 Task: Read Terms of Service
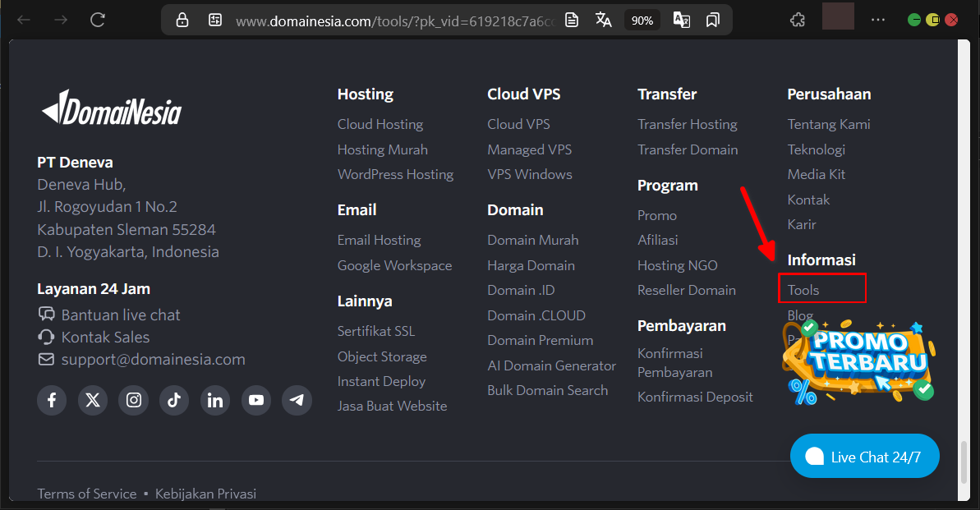pos(87,494)
